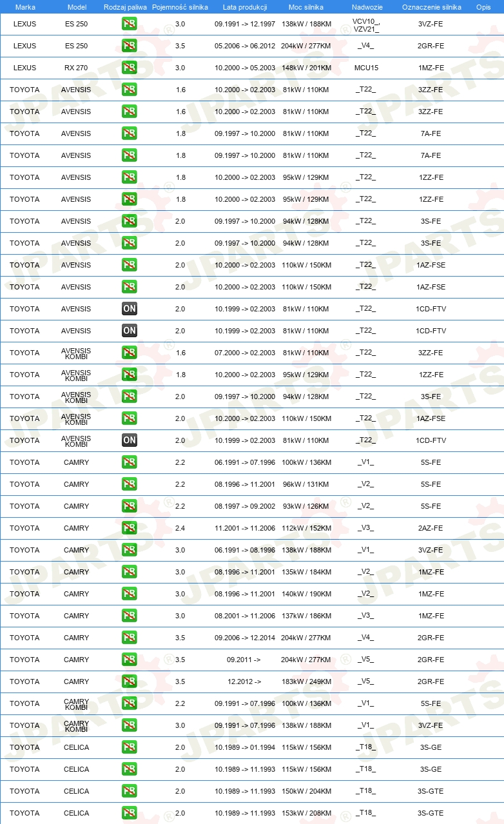This screenshot has width=504, height=824.
Task: Click the PB fuel icon in the Lexus RX 270 row
Action: tap(130, 68)
